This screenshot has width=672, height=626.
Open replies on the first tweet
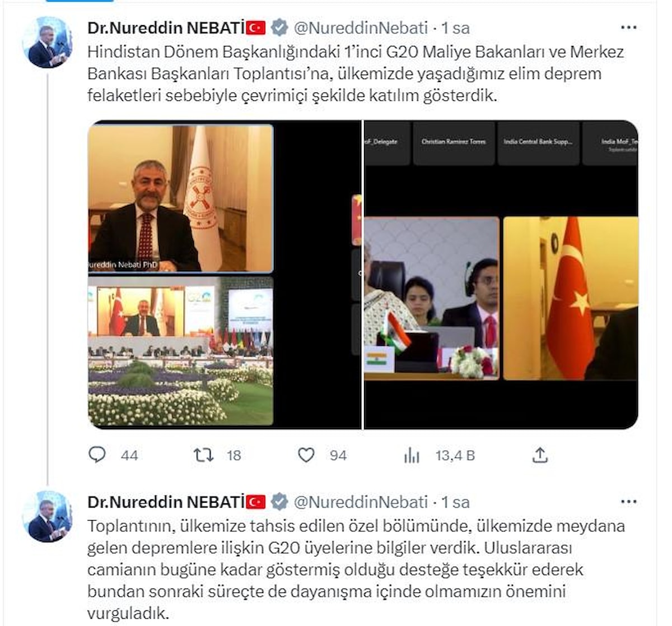(x=97, y=455)
